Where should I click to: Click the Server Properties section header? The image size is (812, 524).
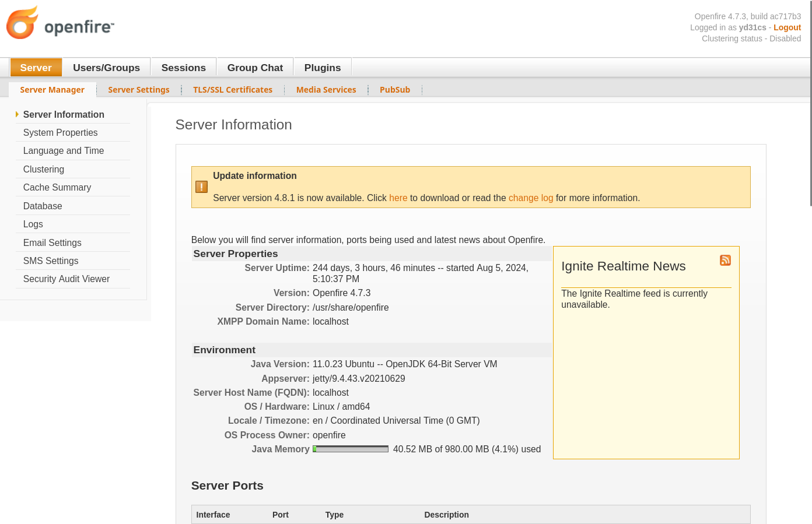coord(236,254)
